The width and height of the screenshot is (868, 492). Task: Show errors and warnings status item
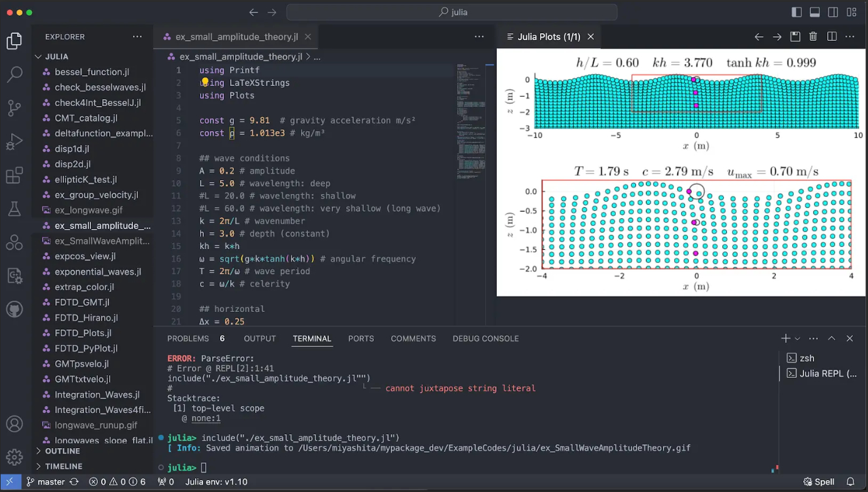click(x=117, y=482)
